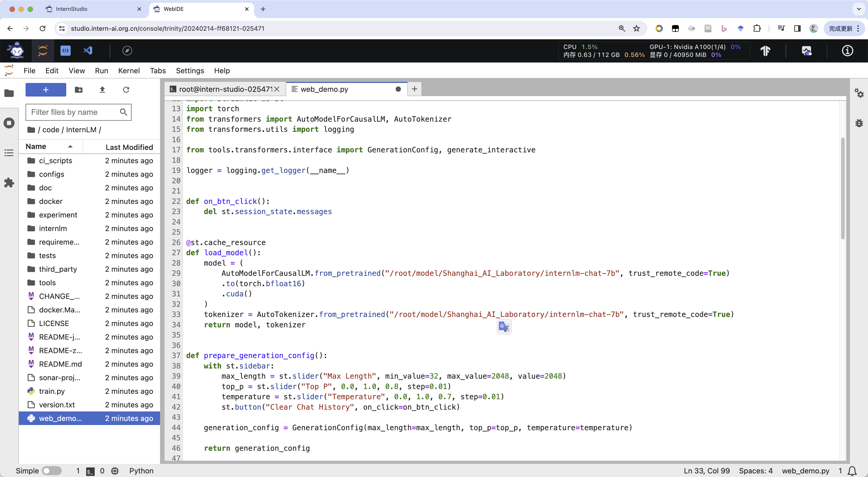The height and width of the screenshot is (477, 868).
Task: Open the VS Code icon
Action: (x=88, y=51)
